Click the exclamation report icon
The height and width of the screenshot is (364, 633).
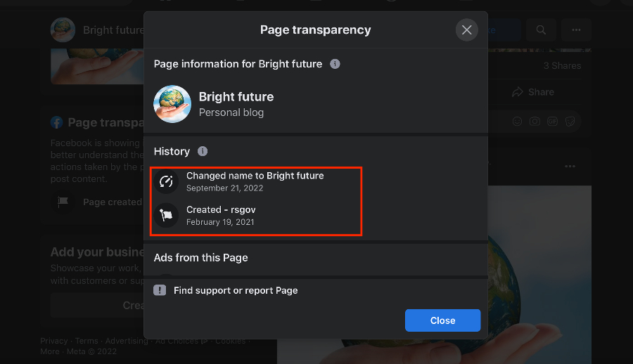[x=160, y=290]
